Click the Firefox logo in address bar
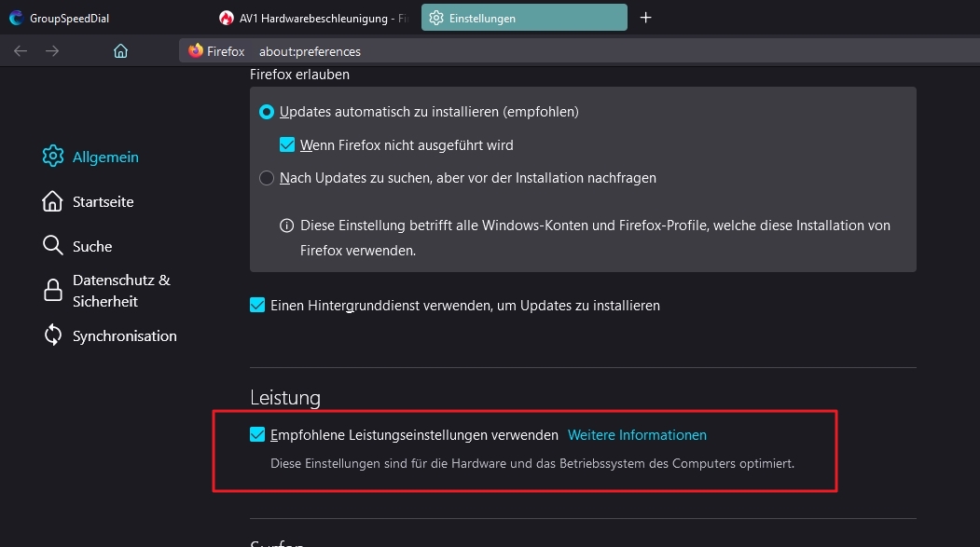This screenshot has width=980, height=547. coord(196,51)
